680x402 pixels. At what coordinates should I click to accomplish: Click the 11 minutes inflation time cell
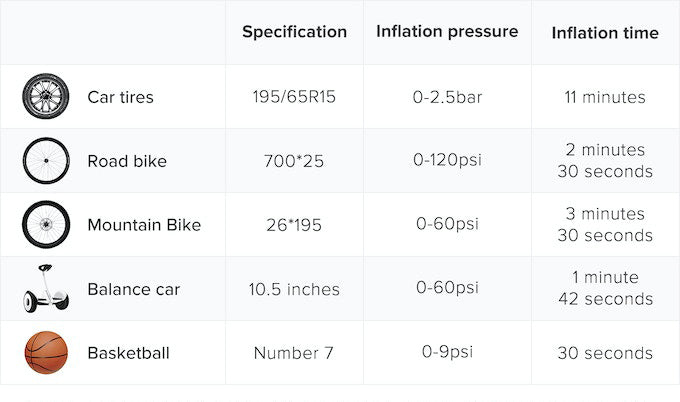pos(605,97)
